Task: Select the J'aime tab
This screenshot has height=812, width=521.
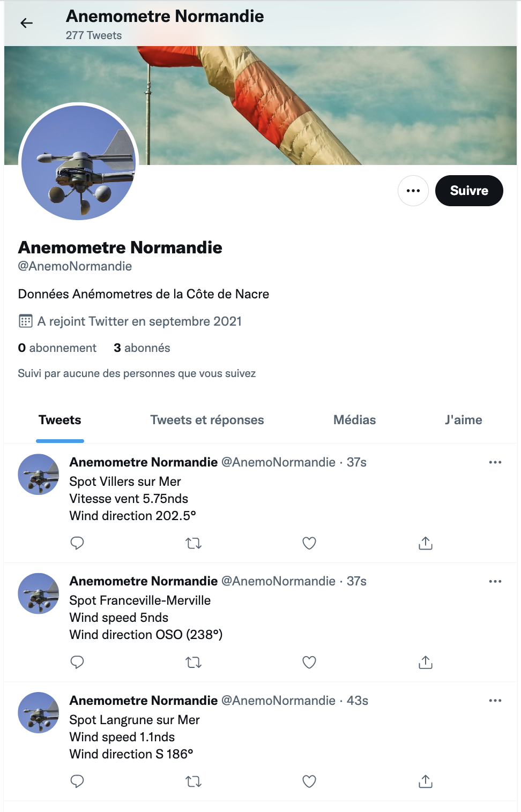Action: tap(463, 420)
